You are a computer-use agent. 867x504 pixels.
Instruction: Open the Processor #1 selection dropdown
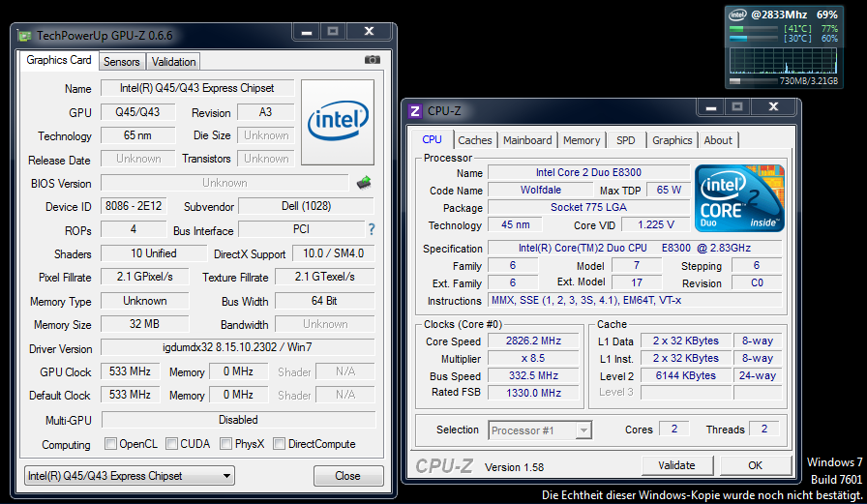click(x=540, y=430)
